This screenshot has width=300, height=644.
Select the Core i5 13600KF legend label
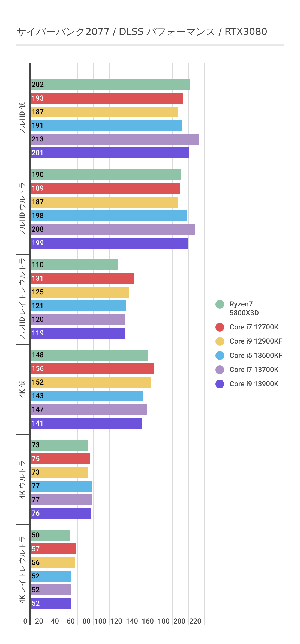point(256,356)
